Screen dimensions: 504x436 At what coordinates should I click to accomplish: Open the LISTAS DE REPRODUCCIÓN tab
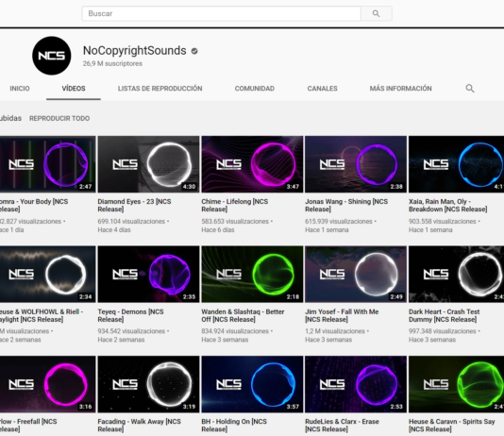point(160,89)
